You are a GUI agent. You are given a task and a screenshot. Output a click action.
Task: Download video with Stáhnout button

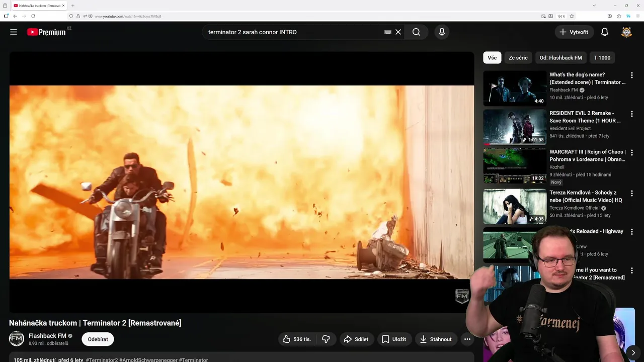[x=436, y=339]
